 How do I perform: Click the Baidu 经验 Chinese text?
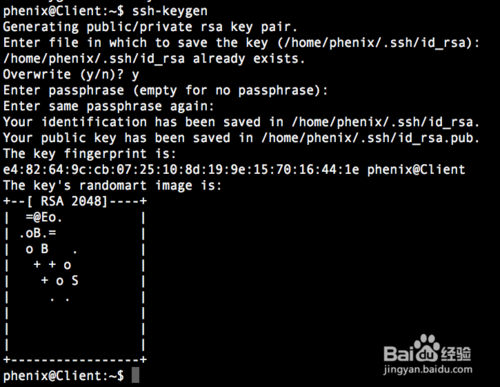click(x=456, y=354)
